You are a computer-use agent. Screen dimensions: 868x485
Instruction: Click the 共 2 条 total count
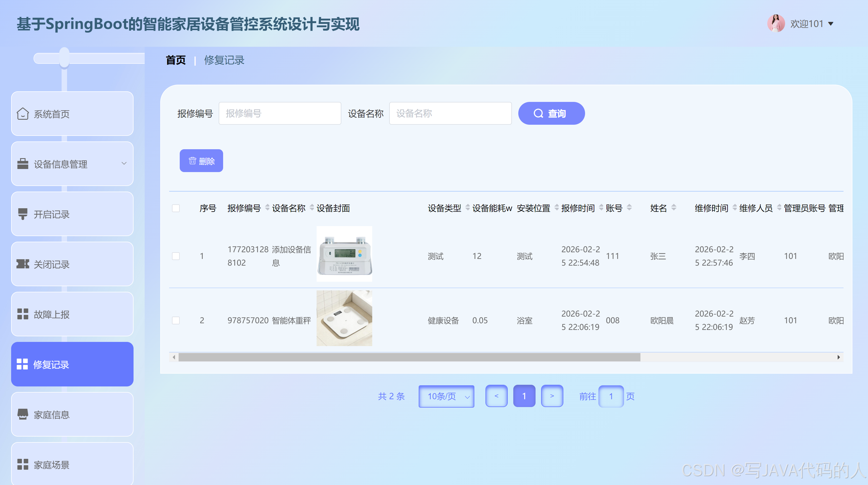click(391, 396)
